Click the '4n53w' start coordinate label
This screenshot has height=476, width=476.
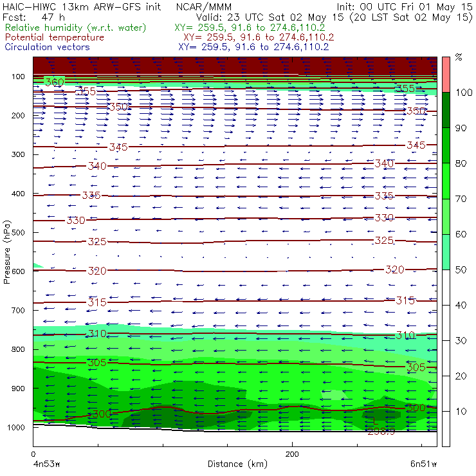(x=46, y=464)
